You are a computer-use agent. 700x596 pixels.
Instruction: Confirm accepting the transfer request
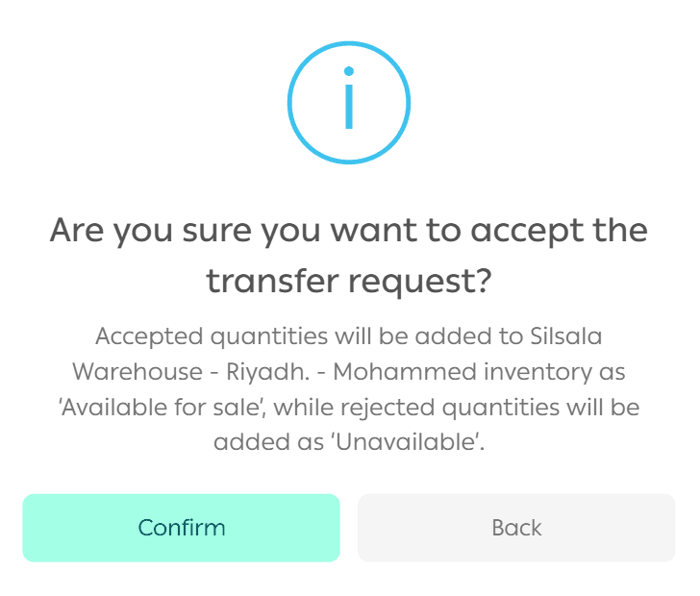(181, 527)
